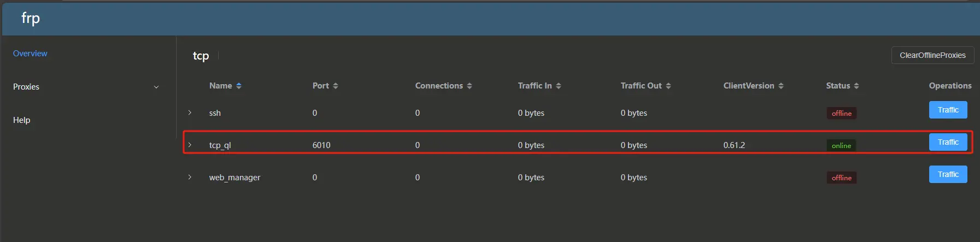
Task: Sort by Connections column arrows
Action: pyautogui.click(x=470, y=86)
